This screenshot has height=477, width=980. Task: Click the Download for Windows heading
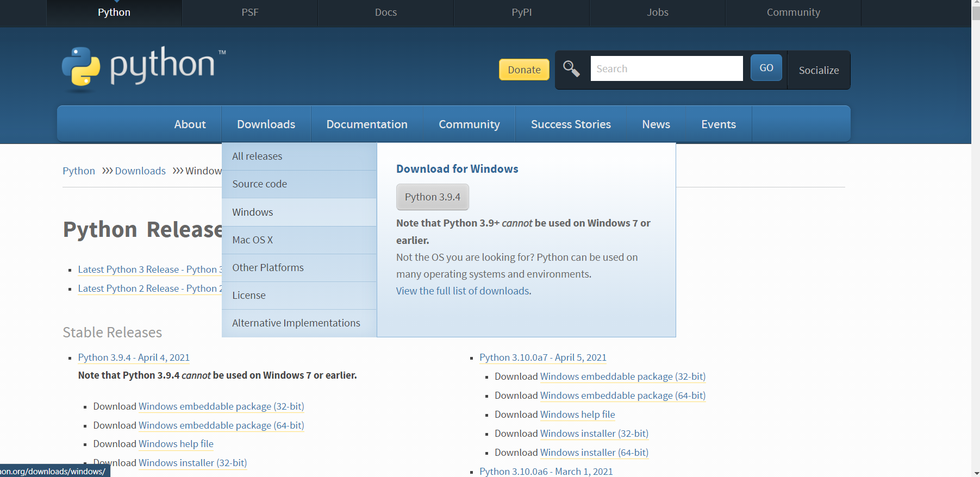(x=457, y=169)
